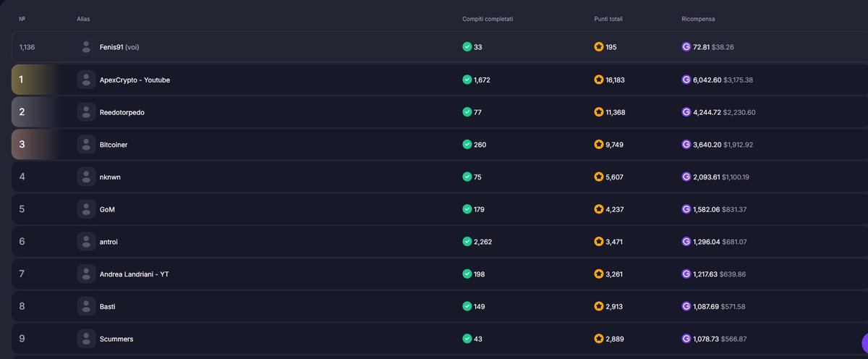Image resolution: width=868 pixels, height=359 pixels.
Task: Click Reedotorpedo's avatar icon
Action: point(87,112)
